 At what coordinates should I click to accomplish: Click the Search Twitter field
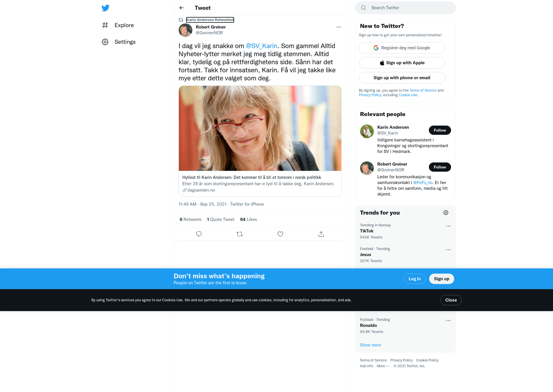pyautogui.click(x=406, y=8)
